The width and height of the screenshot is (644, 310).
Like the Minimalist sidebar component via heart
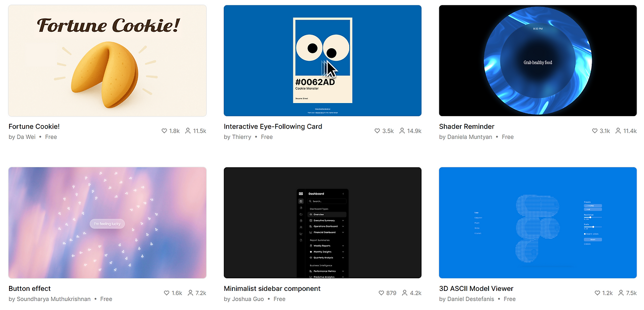click(x=381, y=293)
